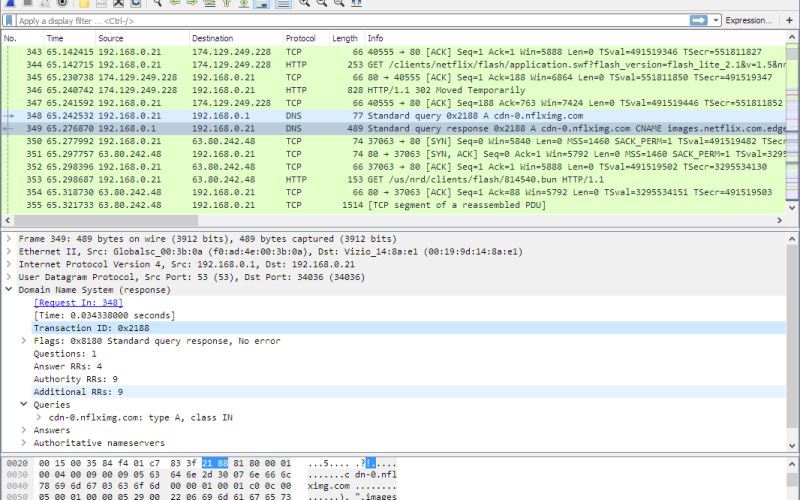Click packet list vertical scroll-down arrow
The image size is (800, 500).
pos(792,207)
